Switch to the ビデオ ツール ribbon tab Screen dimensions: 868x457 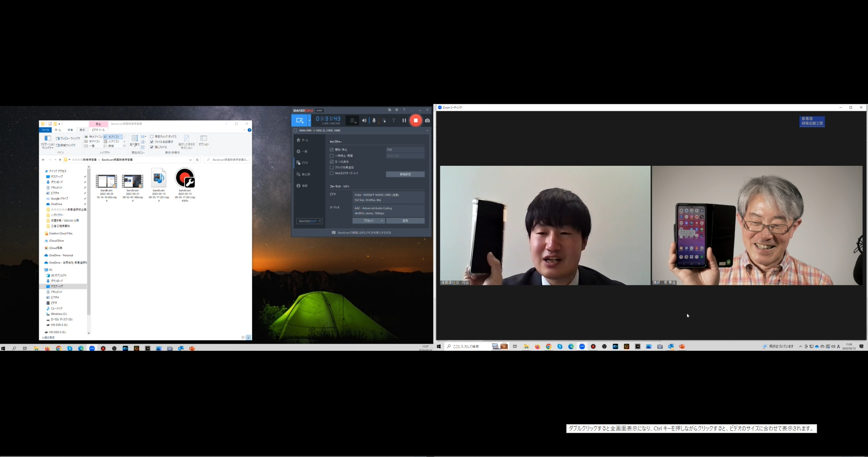click(x=98, y=130)
